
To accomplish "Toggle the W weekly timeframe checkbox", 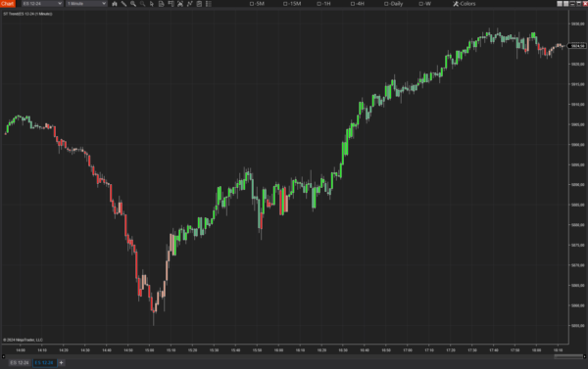I will pyautogui.click(x=420, y=4).
